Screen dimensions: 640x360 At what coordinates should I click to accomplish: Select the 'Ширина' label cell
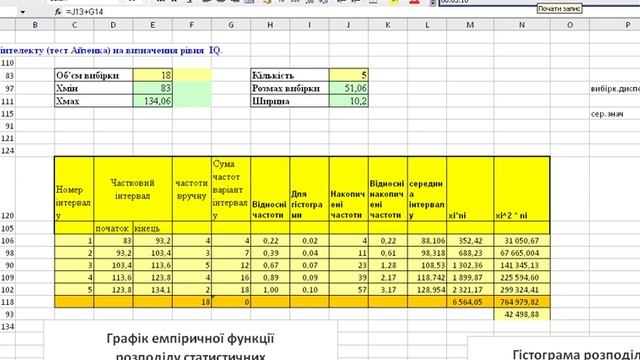(290, 101)
